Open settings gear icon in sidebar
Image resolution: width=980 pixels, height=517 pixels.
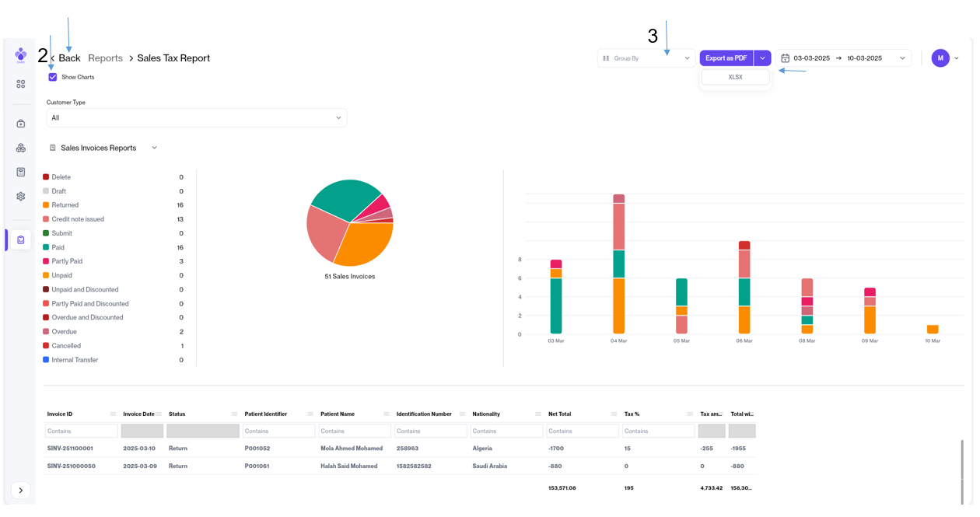click(x=21, y=197)
